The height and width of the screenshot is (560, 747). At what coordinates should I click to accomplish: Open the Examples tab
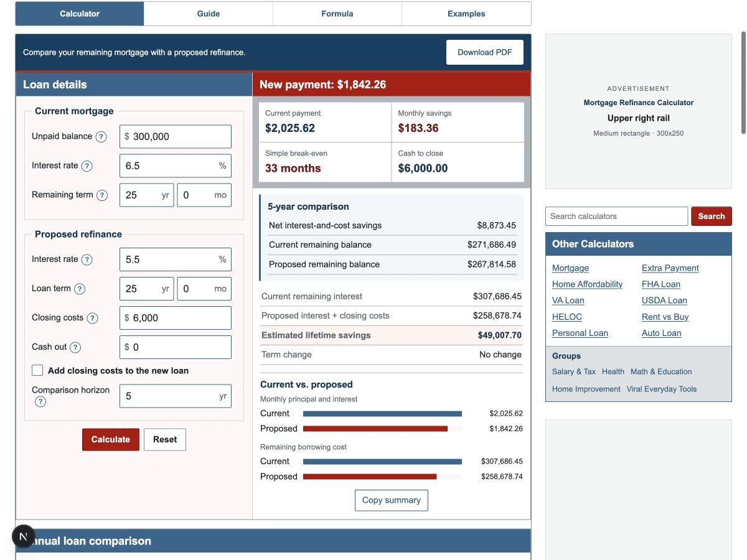point(466,14)
